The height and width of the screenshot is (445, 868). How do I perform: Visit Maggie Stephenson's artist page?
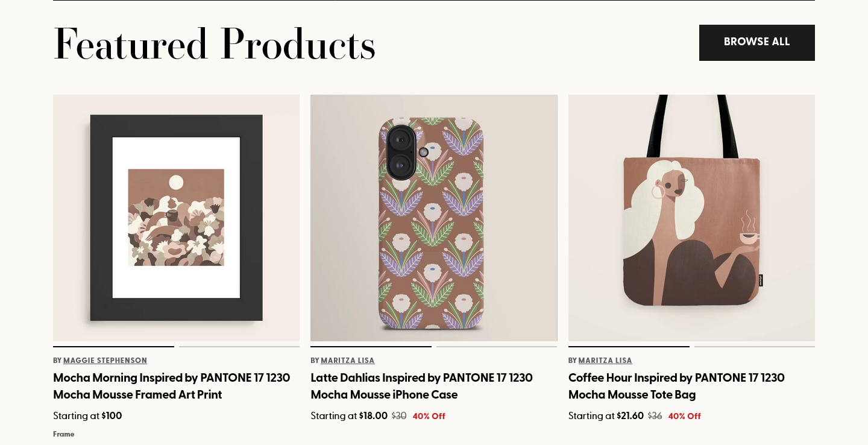[x=105, y=361]
